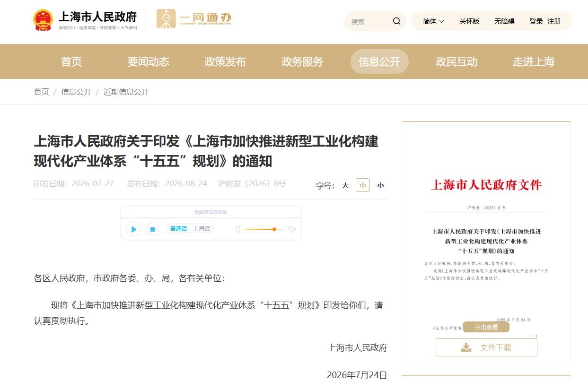Click the 发布日期：2026-08-24 text
Viewport: 588px width, 381px height.
(x=167, y=183)
